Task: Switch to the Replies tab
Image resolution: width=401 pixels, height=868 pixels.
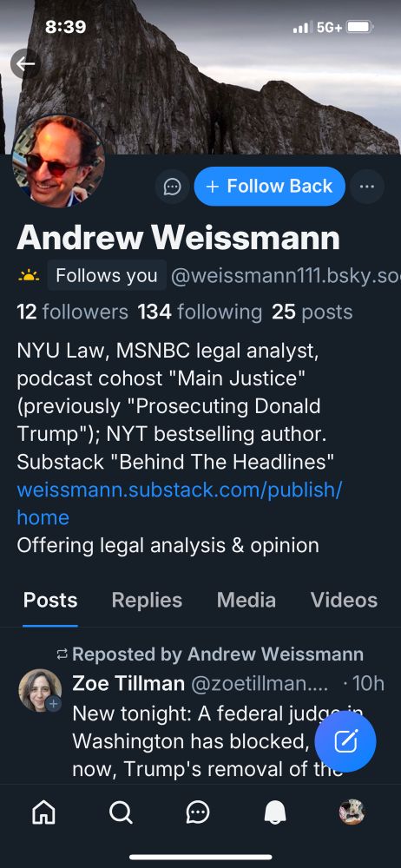Action: (x=147, y=600)
